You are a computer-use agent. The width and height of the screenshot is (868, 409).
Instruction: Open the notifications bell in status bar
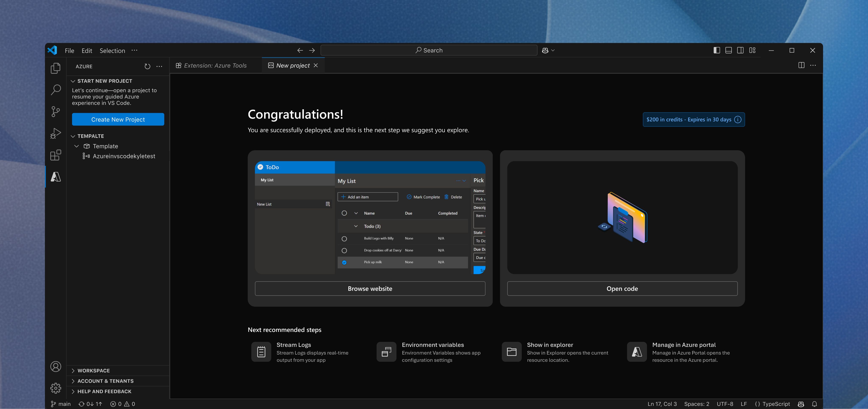(x=814, y=404)
